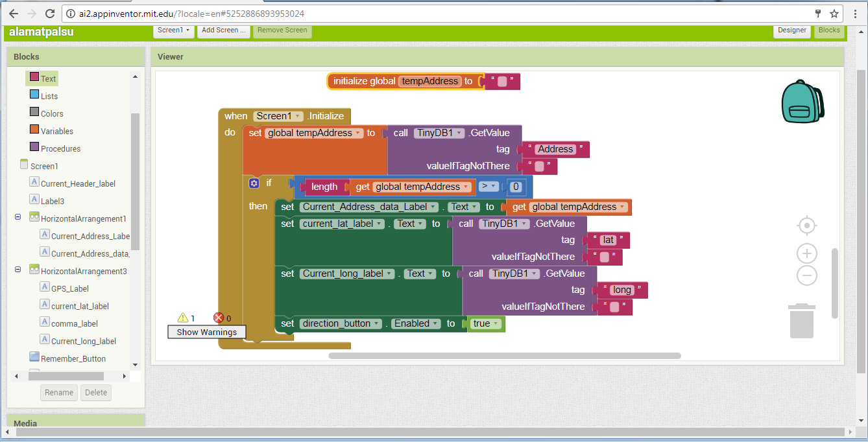Open the backpack icon in viewer

coord(802,102)
